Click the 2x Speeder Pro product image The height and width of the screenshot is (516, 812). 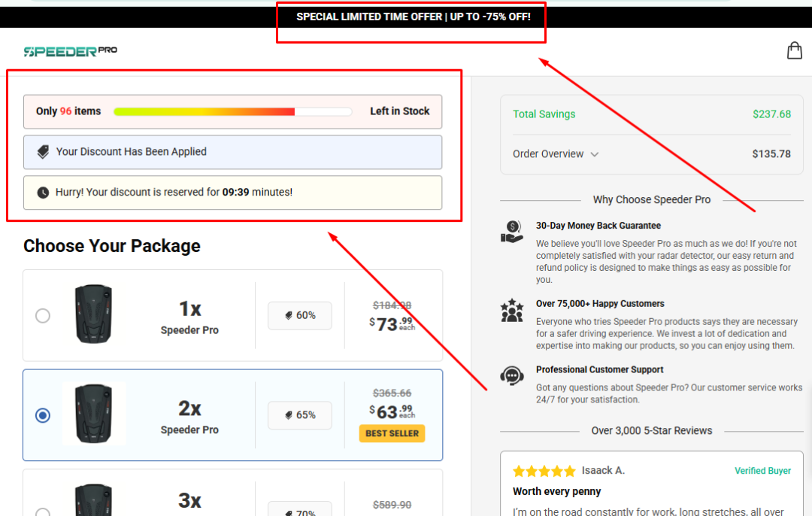(x=94, y=414)
